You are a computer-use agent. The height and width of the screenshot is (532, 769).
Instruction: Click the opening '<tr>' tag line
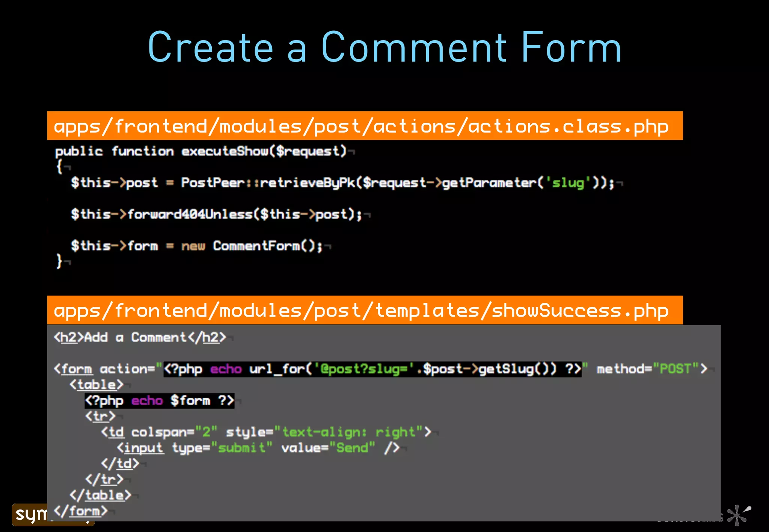tap(100, 416)
